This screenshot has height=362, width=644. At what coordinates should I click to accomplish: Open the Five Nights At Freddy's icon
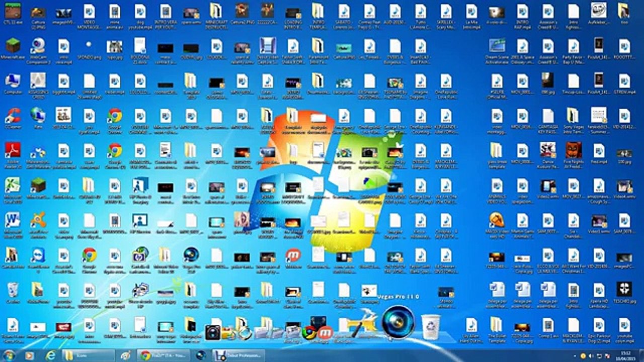(x=573, y=154)
